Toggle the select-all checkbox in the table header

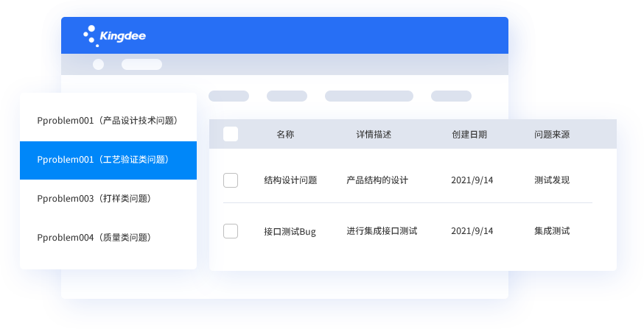click(231, 134)
